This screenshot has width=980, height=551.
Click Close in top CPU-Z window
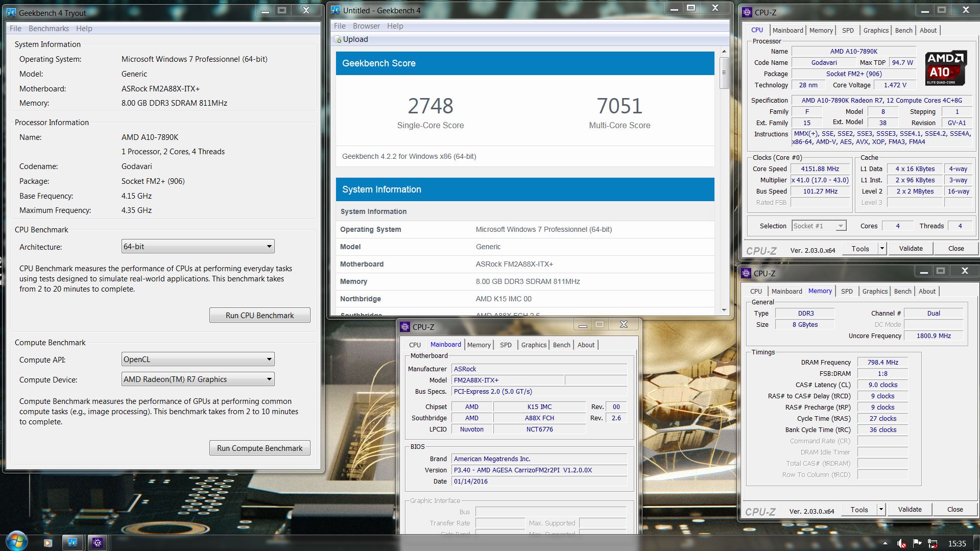click(x=955, y=249)
